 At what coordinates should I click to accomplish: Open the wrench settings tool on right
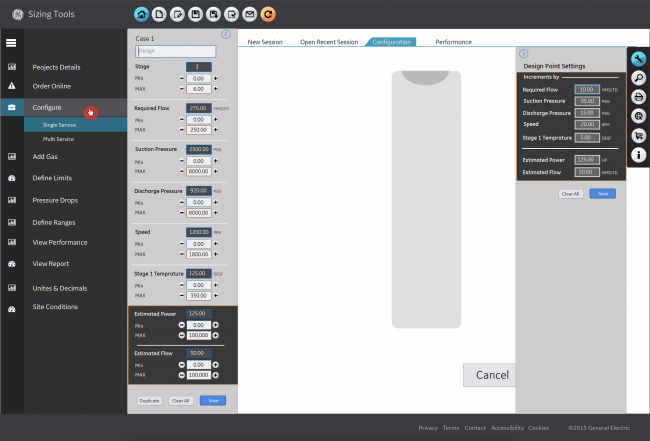[x=638, y=59]
